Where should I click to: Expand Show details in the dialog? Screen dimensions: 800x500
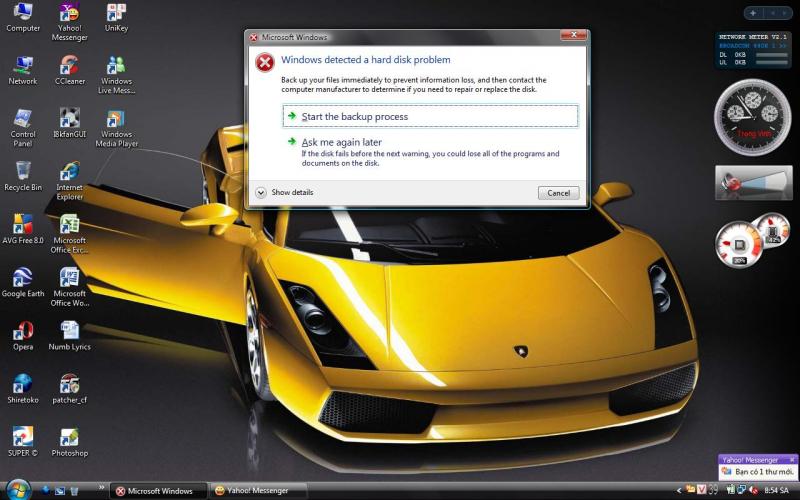coord(285,192)
